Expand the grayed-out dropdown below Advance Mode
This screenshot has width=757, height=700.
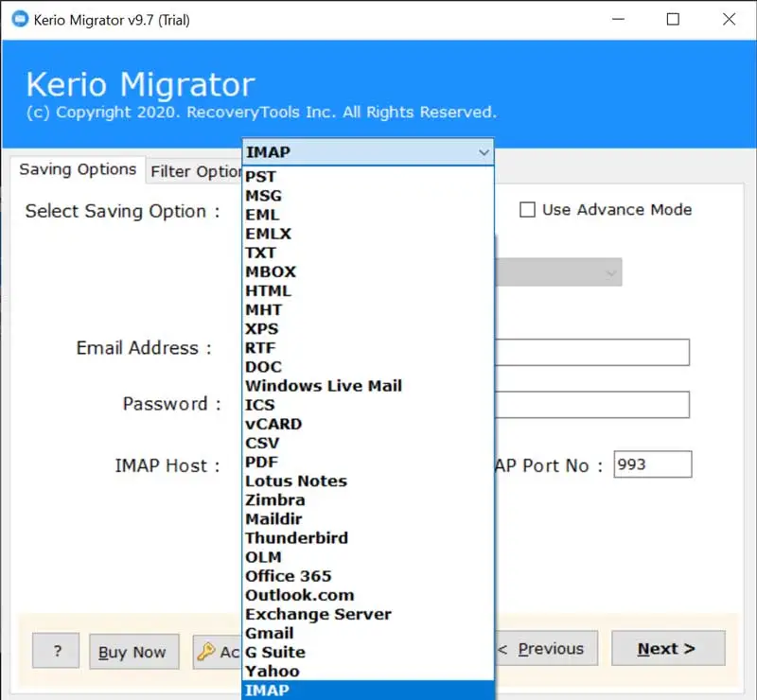(x=610, y=272)
